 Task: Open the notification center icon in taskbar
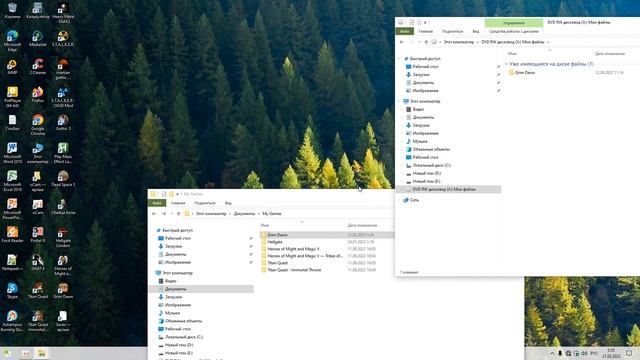pos(629,353)
